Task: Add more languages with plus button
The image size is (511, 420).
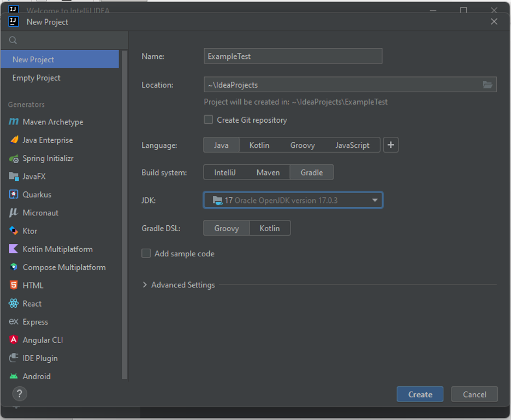Action: tap(391, 145)
